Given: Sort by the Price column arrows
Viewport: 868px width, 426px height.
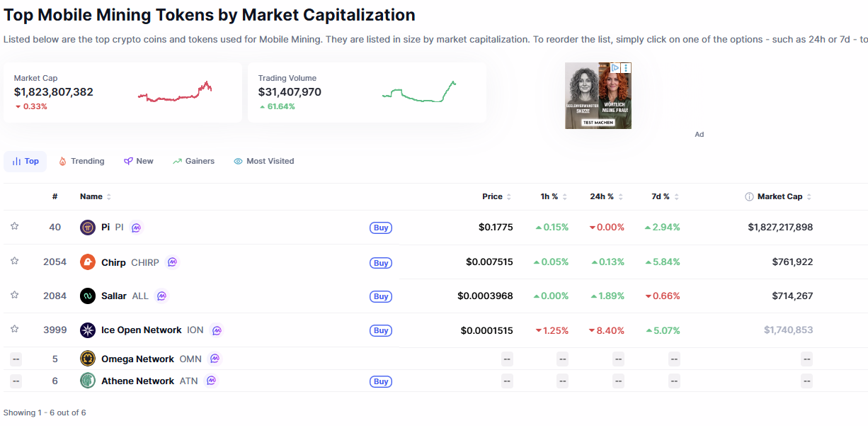Looking at the screenshot, I should [x=508, y=196].
